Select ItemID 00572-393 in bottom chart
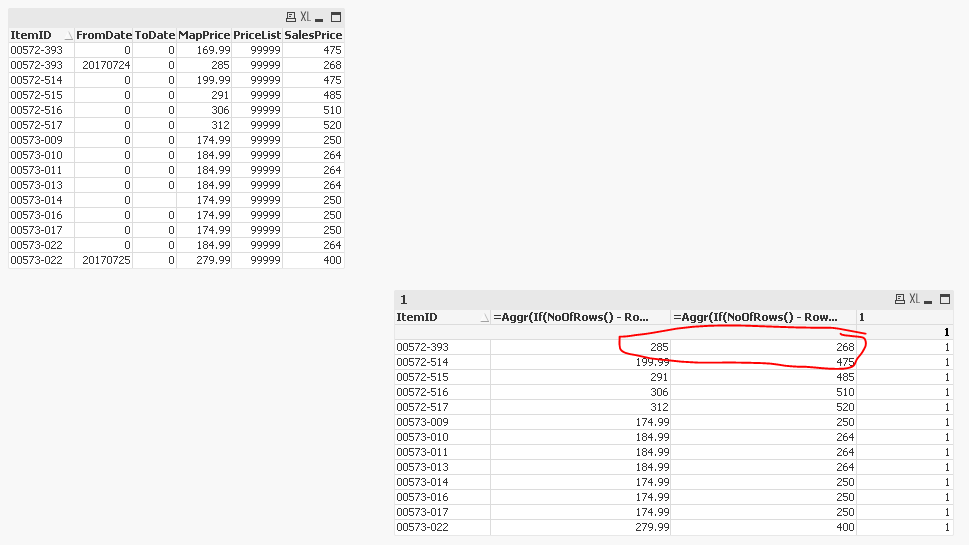 442,347
